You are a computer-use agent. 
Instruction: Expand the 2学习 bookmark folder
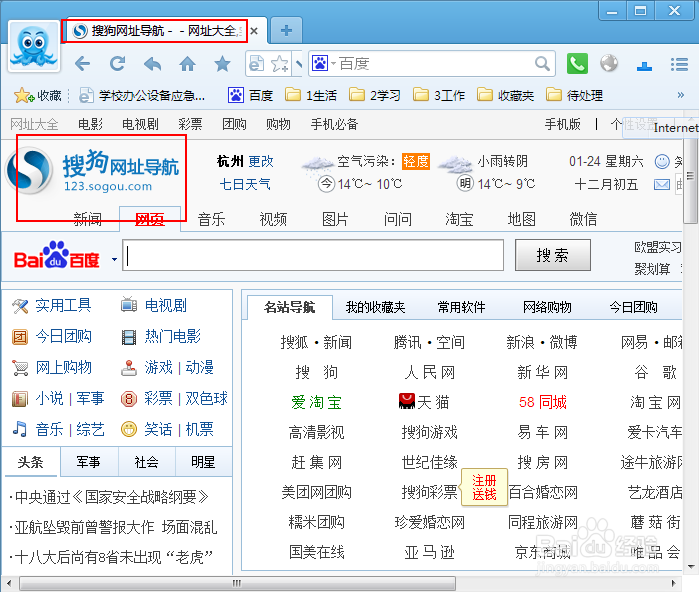click(x=375, y=95)
